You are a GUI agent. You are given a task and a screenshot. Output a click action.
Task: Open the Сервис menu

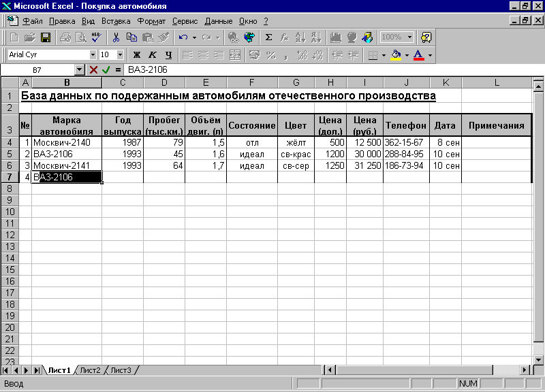tap(185, 21)
